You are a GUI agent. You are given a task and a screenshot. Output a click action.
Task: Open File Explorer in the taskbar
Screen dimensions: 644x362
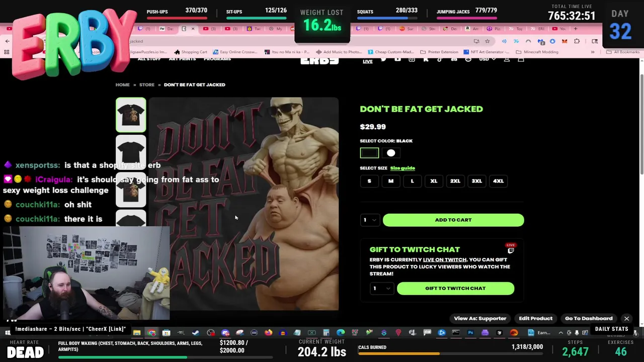tap(136, 332)
